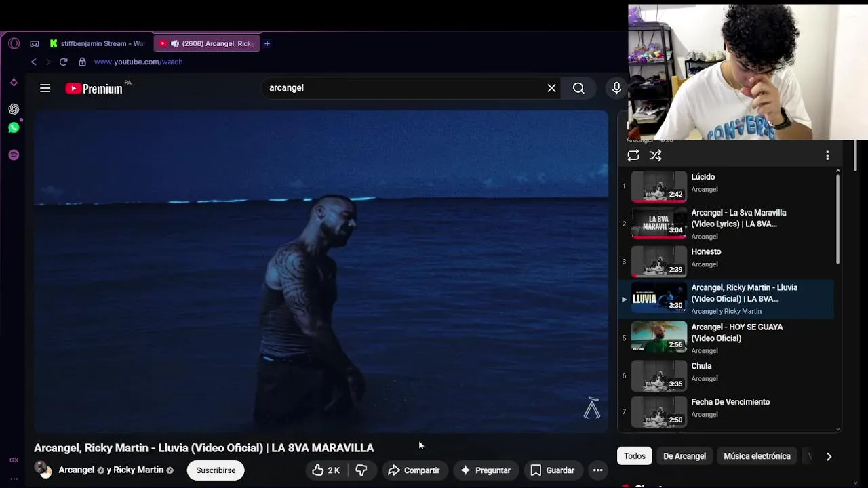This screenshot has height=488, width=868.
Task: Open Opera menu icon in tab bar
Action: click(x=14, y=43)
